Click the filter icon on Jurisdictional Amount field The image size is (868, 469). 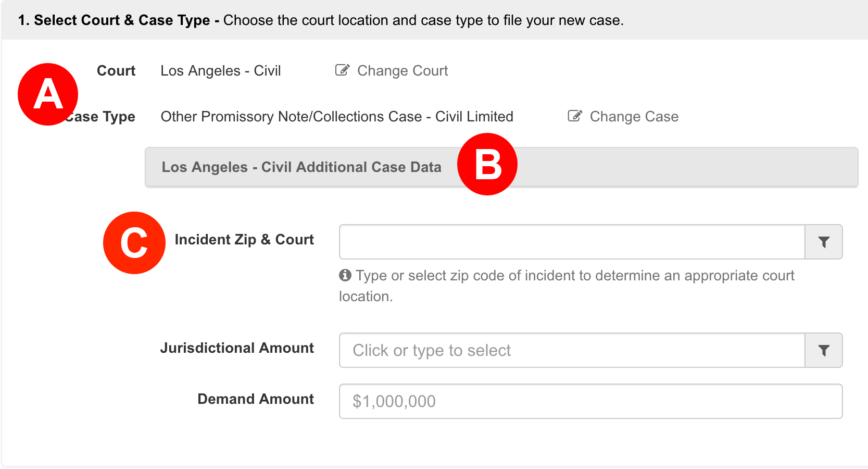click(824, 350)
